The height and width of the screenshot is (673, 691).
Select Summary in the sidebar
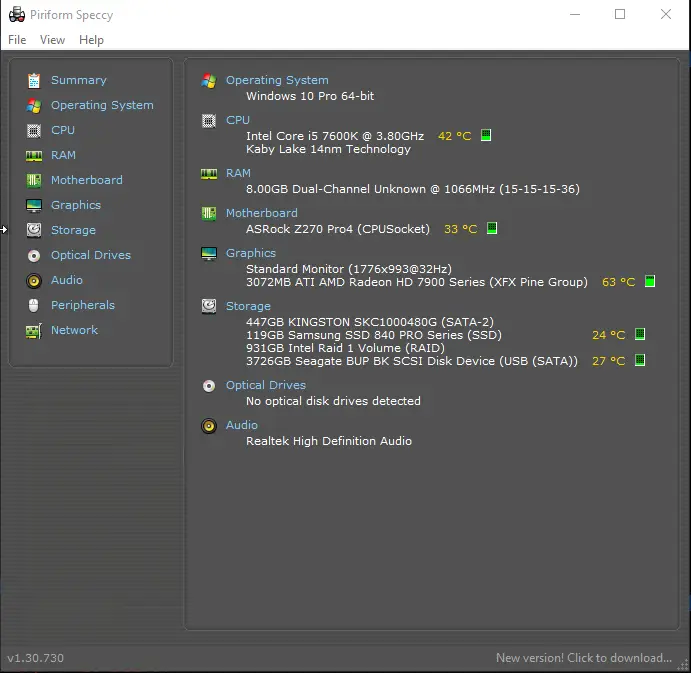pos(79,80)
